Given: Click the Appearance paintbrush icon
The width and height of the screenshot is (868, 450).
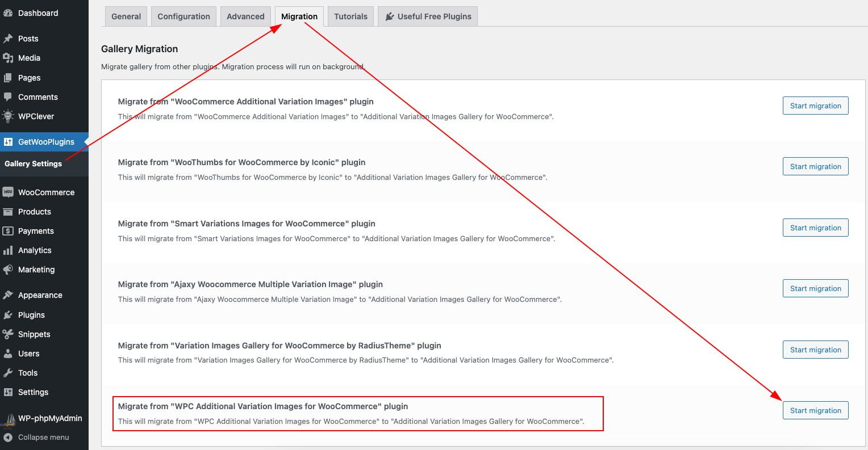Looking at the screenshot, I should [x=8, y=295].
